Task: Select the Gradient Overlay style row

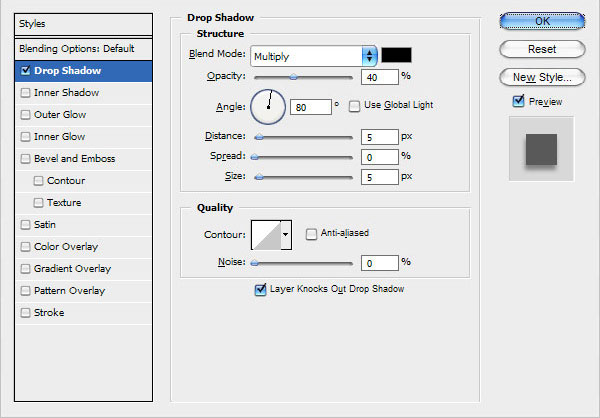Action: [83, 269]
